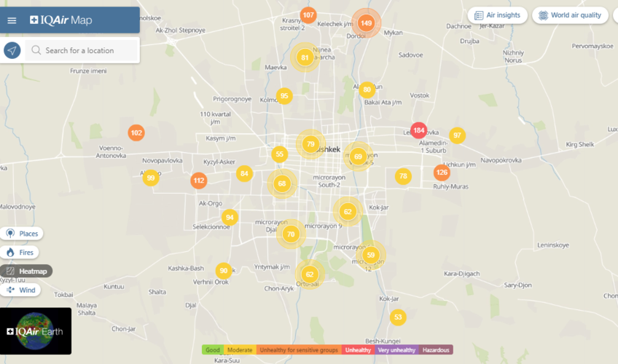The image size is (618, 364).
Task: Open the World air quality tab
Action: [x=570, y=15]
